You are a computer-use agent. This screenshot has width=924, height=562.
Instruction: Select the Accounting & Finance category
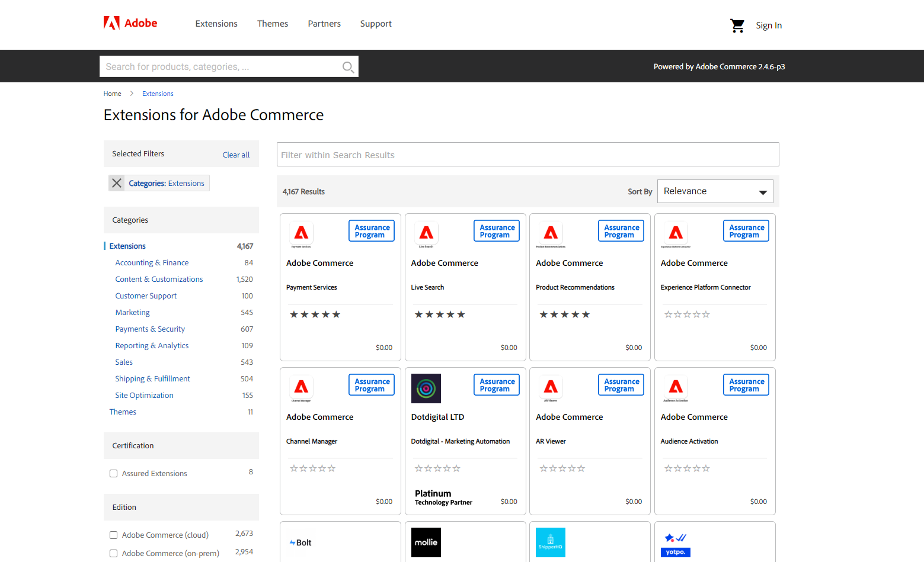pyautogui.click(x=152, y=262)
